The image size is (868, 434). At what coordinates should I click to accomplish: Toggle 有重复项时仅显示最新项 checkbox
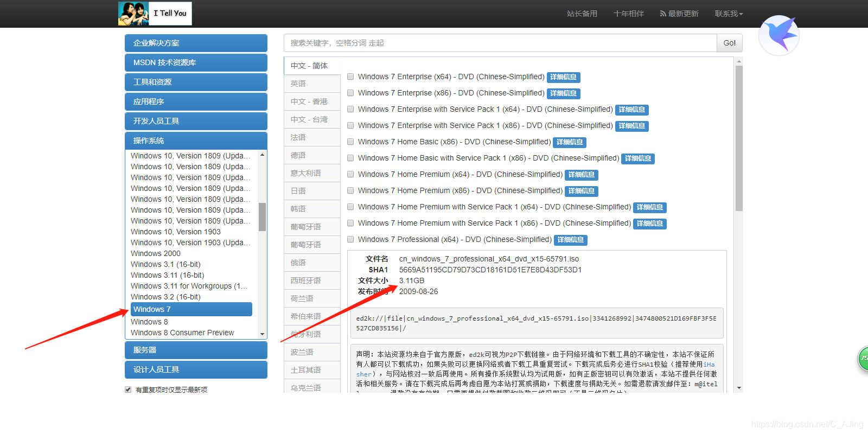[128, 390]
